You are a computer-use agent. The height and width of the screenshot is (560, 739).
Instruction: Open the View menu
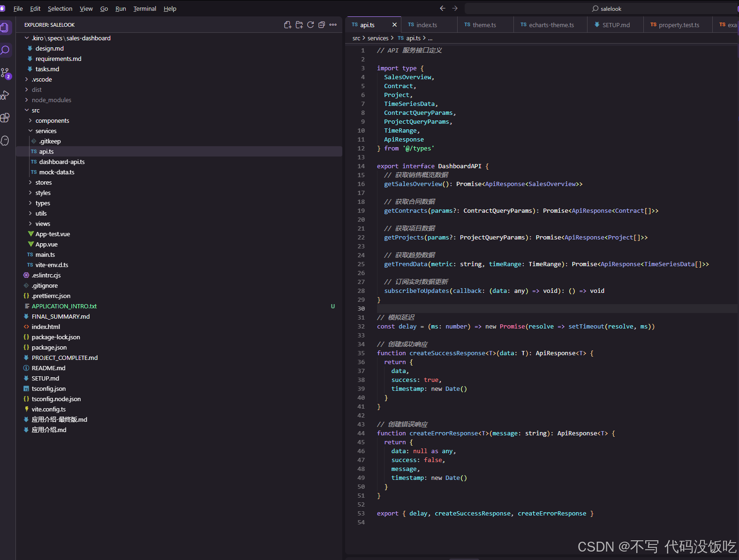pyautogui.click(x=86, y=8)
